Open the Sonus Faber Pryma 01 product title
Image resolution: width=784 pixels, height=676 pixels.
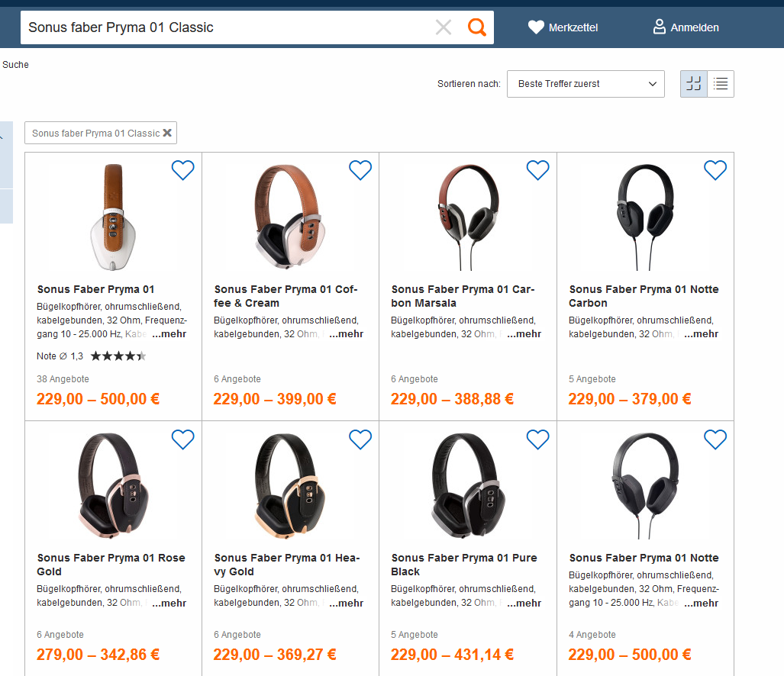point(95,289)
